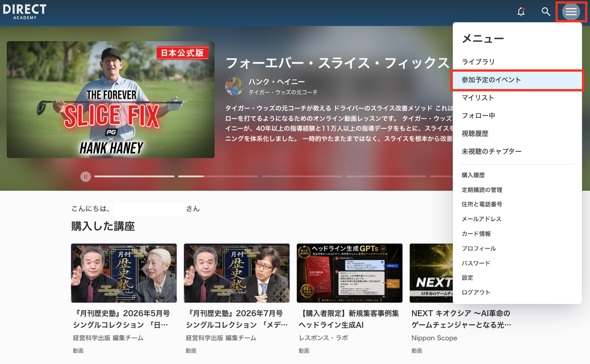Open the NEXT キオクシア course thumbnail
The width and height of the screenshot is (590, 364).
coord(432,273)
